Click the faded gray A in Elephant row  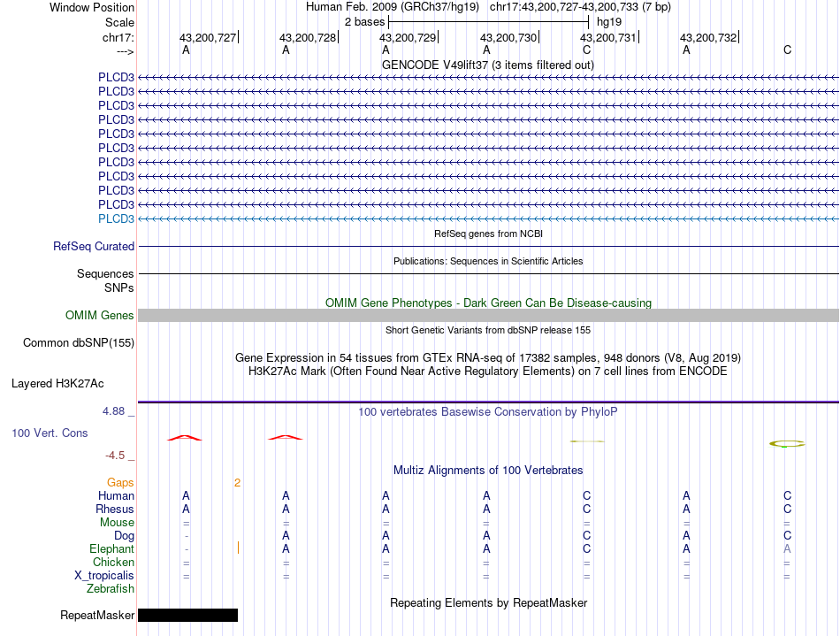(x=787, y=548)
